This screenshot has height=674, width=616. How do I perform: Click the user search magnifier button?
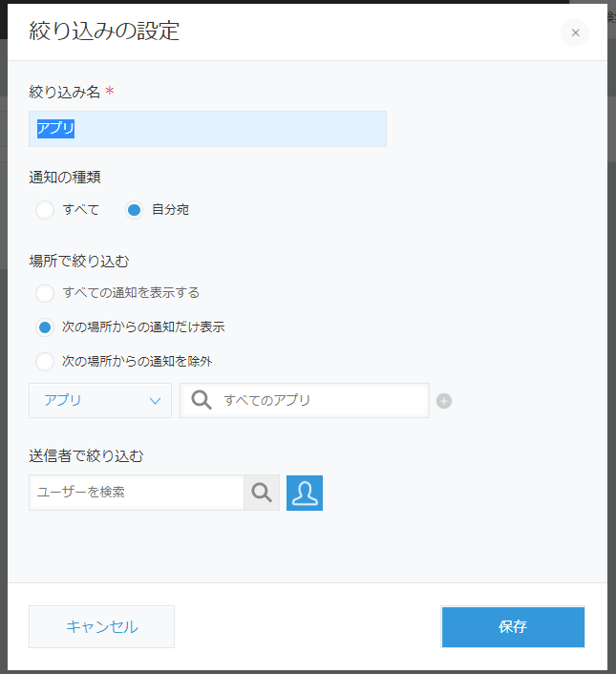click(x=262, y=493)
